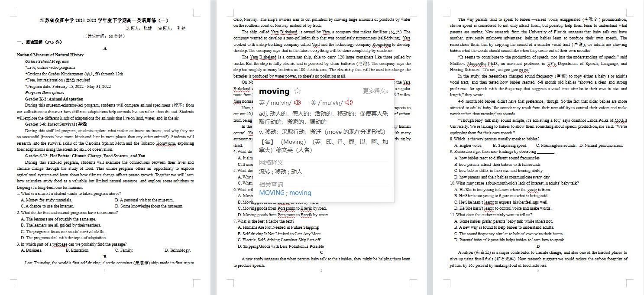Click question "7. What is the best title for the text?"

point(263,221)
